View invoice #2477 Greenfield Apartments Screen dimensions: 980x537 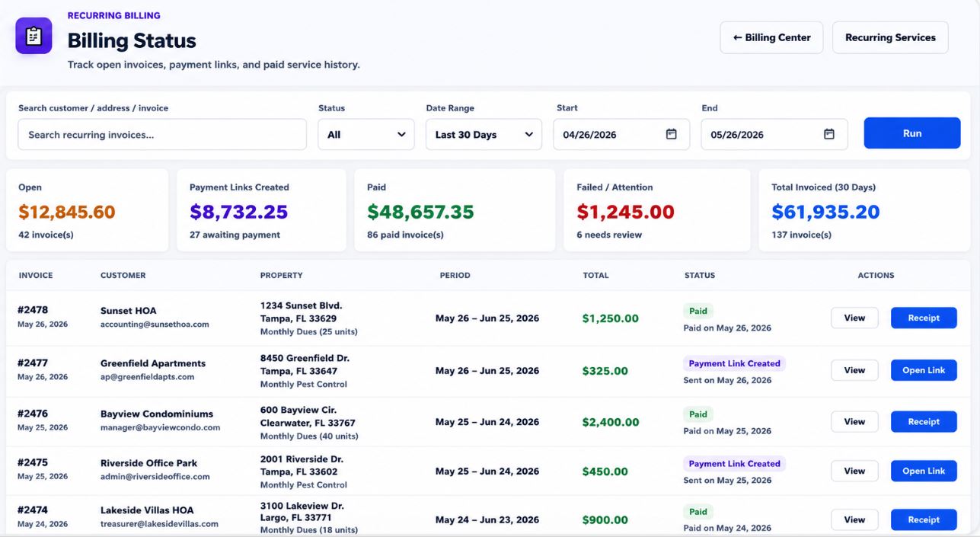[x=854, y=370]
